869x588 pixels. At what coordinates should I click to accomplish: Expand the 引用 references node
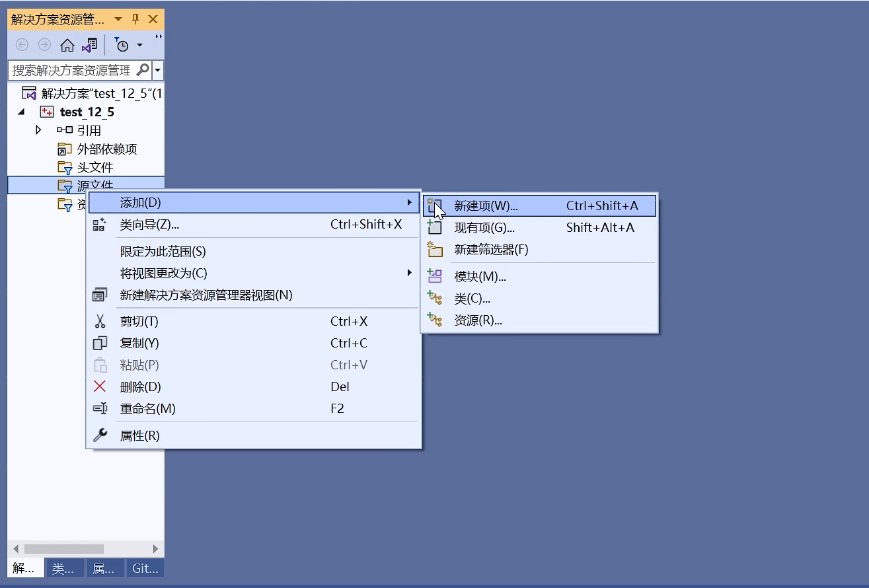pos(38,130)
